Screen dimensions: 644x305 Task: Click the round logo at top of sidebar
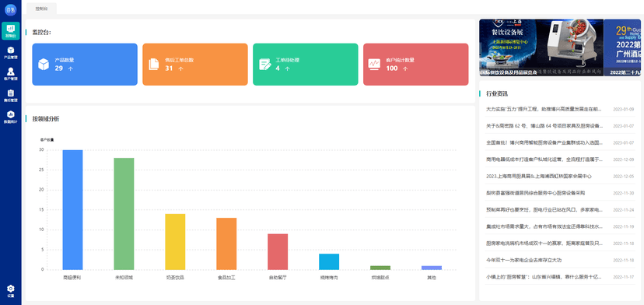[x=10, y=9]
